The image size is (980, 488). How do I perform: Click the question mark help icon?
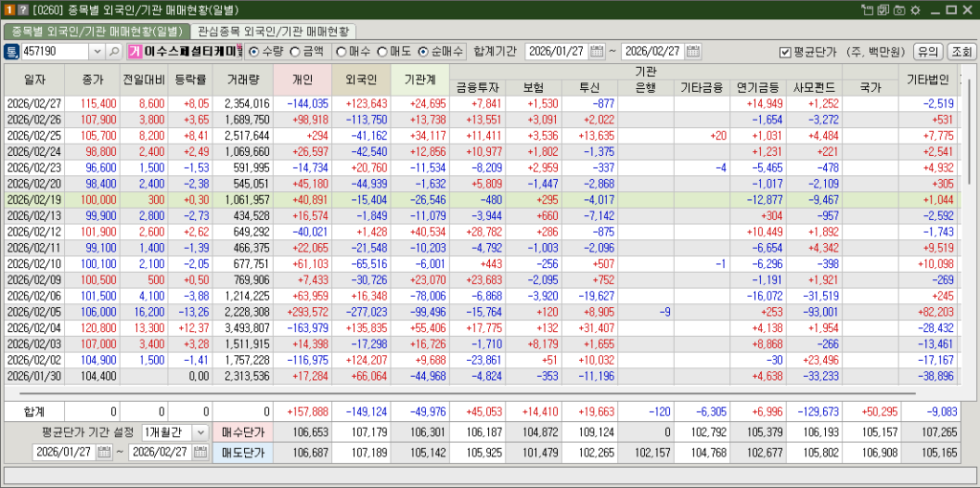22,10
